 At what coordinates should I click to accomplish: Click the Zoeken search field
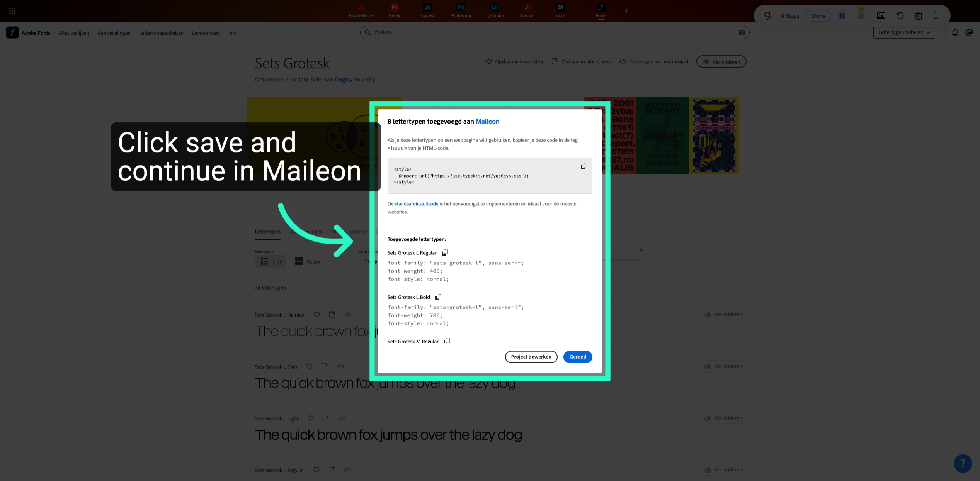point(555,32)
